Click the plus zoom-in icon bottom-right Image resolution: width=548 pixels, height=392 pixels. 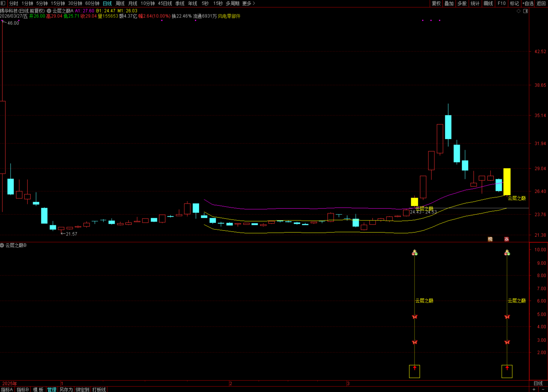coord(534,389)
